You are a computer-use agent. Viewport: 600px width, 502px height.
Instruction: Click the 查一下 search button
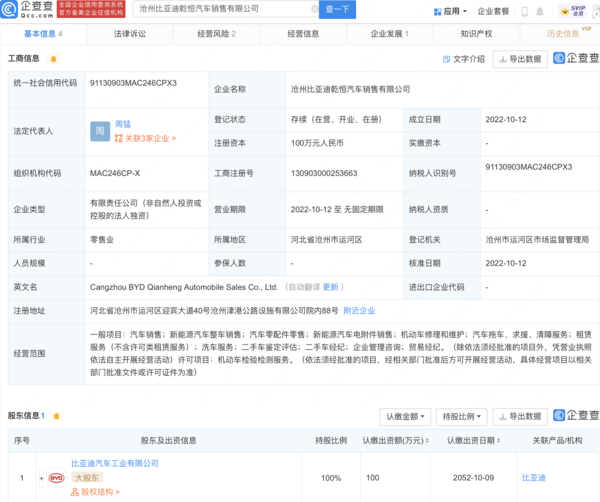tap(337, 9)
